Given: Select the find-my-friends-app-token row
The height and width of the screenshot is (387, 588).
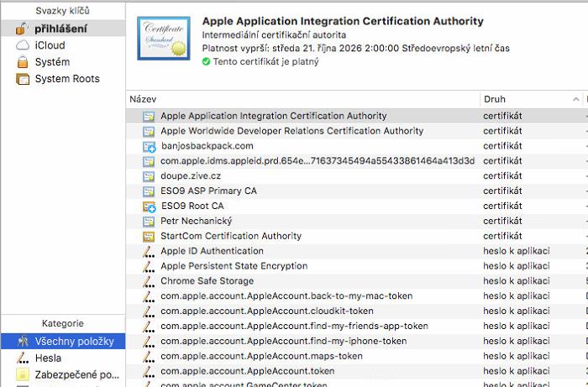Looking at the screenshot, I should 357,326.
